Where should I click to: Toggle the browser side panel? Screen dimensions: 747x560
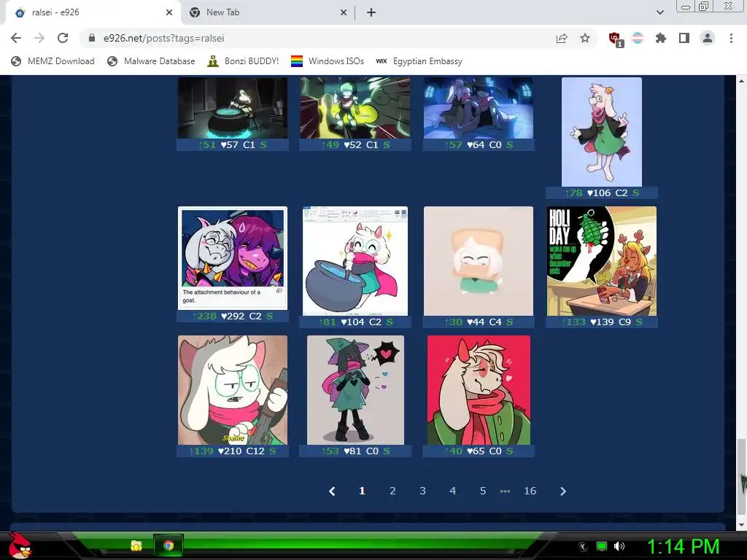click(684, 38)
